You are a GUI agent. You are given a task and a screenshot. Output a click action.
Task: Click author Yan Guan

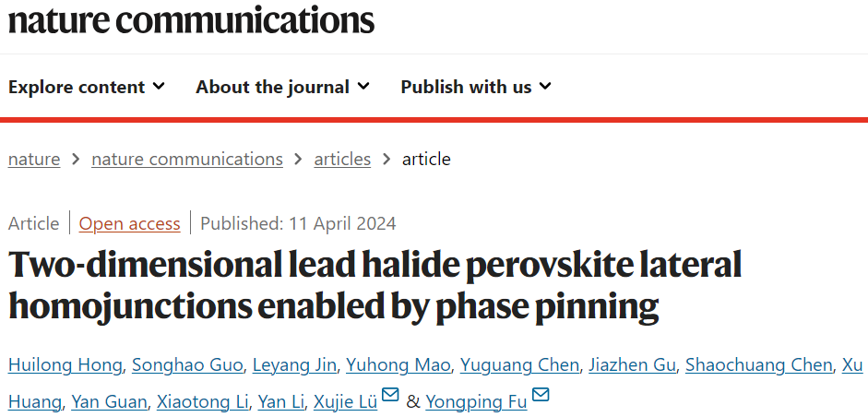click(x=110, y=402)
